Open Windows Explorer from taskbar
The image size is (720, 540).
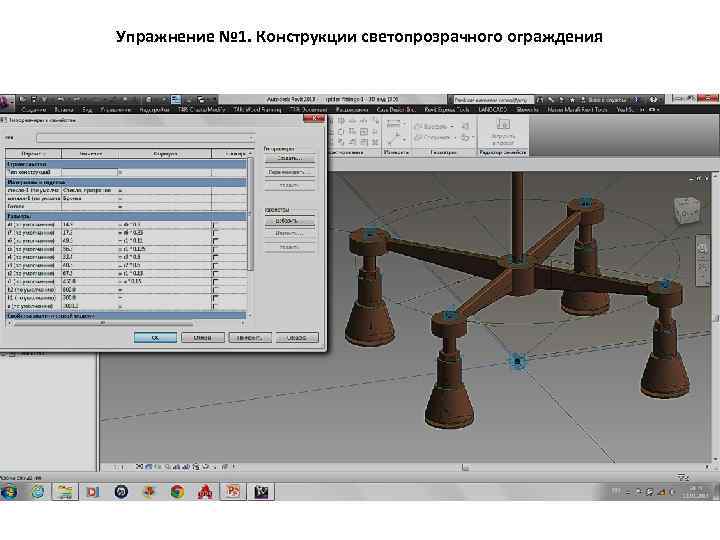click(65, 492)
